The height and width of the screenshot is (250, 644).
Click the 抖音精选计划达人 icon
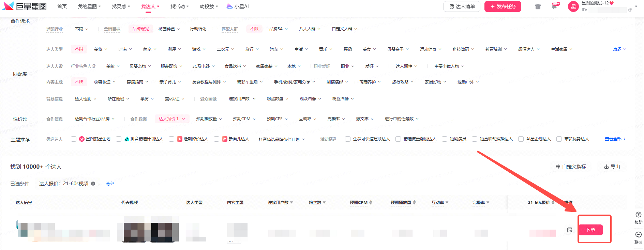tap(127, 139)
